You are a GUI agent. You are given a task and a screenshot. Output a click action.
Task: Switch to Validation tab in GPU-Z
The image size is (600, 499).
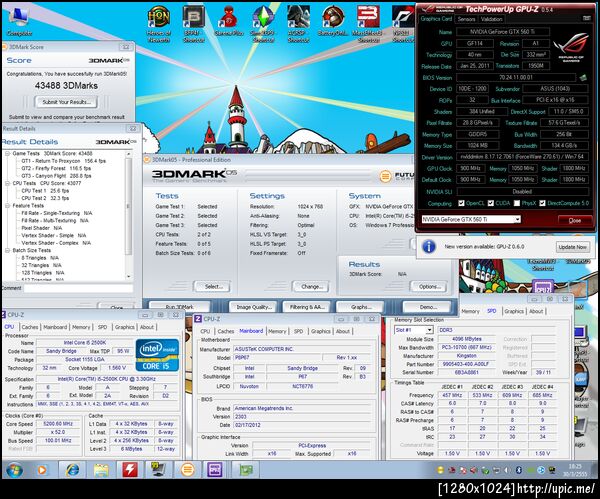491,19
